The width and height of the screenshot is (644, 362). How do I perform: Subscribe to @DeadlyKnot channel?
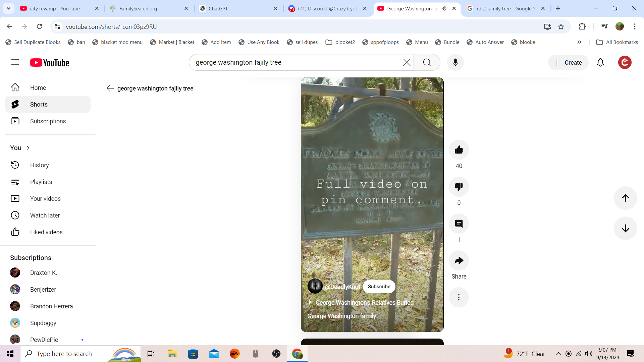click(x=379, y=287)
